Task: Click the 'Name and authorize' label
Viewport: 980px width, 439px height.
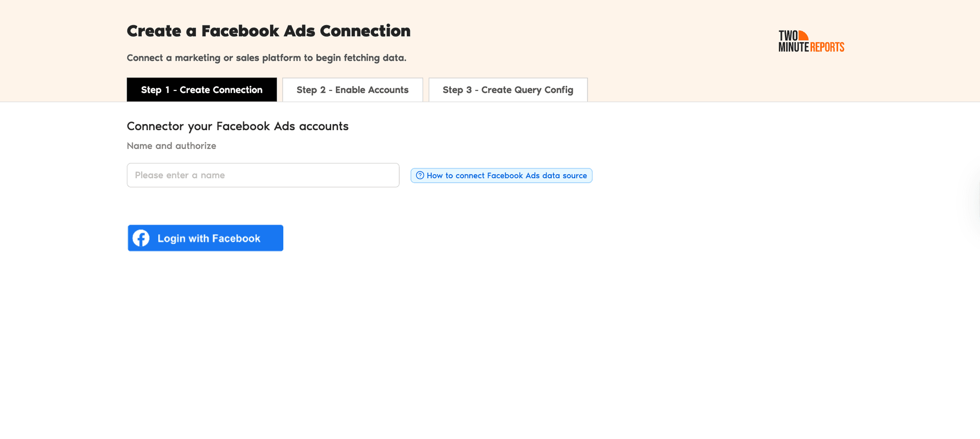Action: 171,145
